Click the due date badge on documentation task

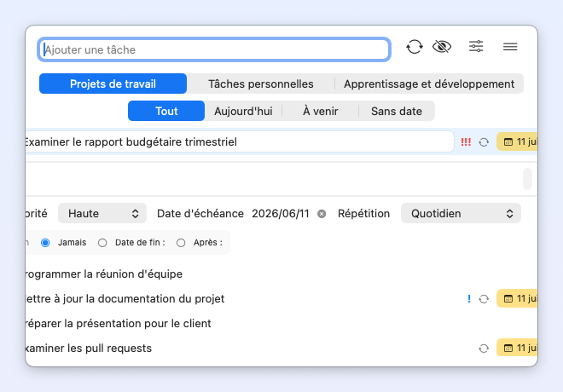point(517,298)
